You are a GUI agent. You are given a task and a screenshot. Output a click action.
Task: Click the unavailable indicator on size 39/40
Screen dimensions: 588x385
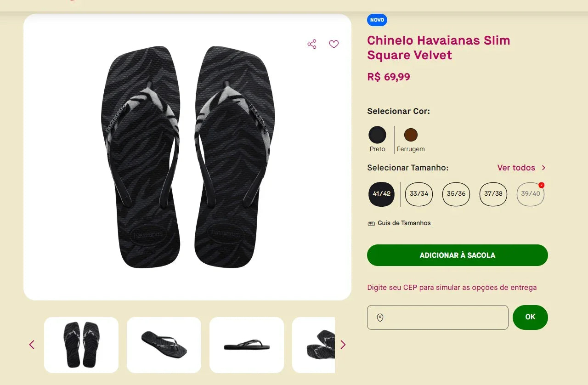point(541,184)
